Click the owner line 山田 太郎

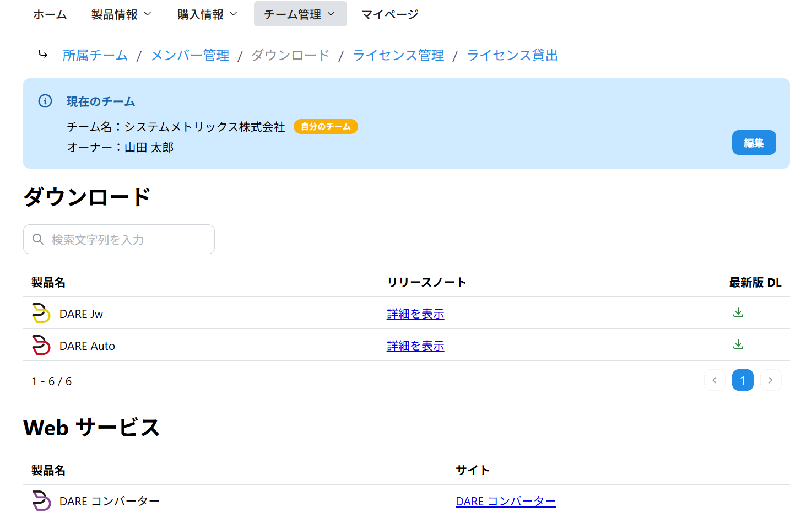coord(120,147)
